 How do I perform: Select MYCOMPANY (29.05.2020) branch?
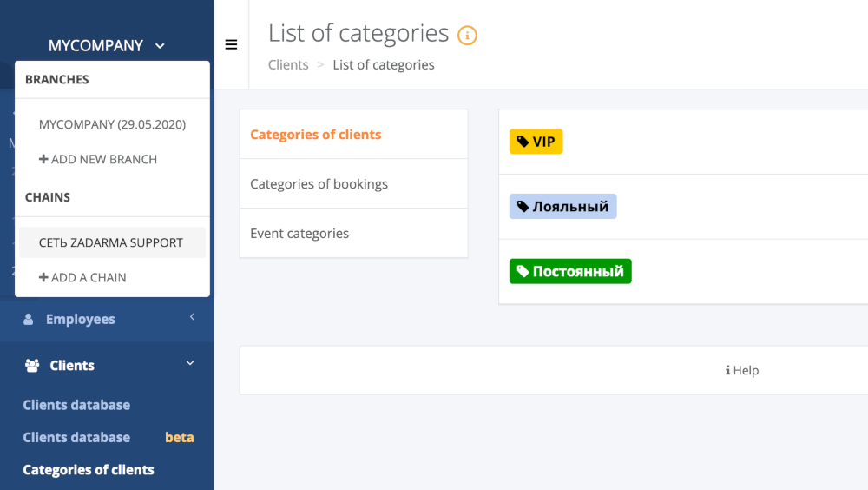point(112,124)
